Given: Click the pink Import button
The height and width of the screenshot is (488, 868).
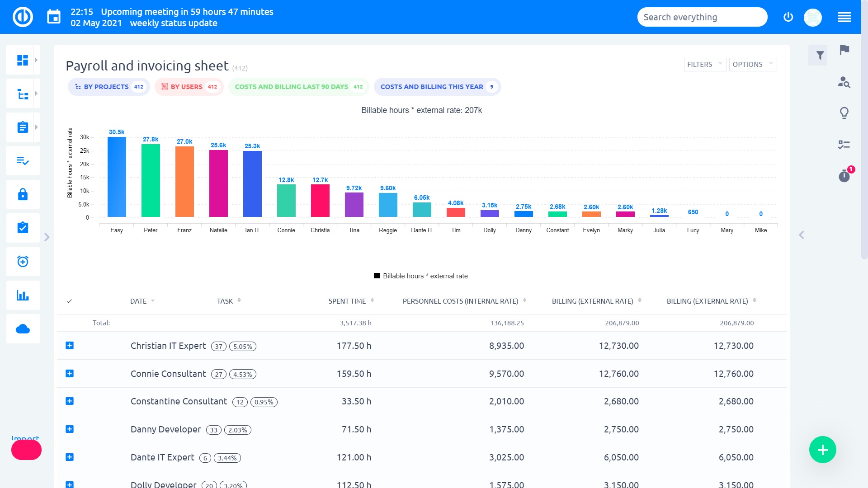Looking at the screenshot, I should tap(27, 449).
